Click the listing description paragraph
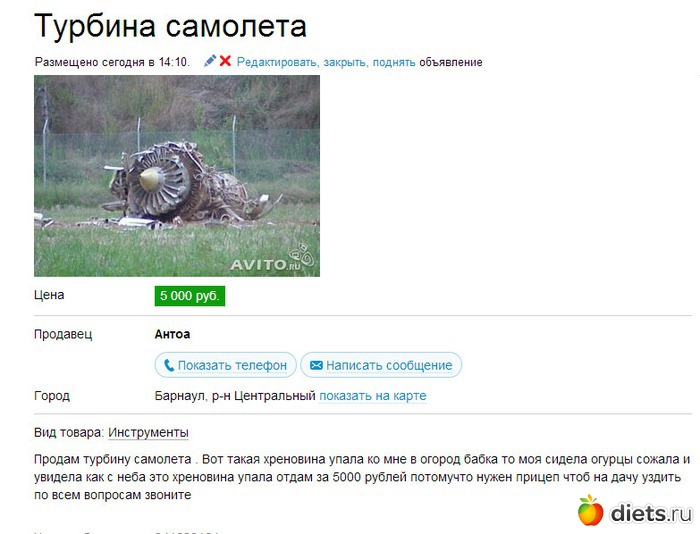This screenshot has height=534, width=700. pos(362,477)
